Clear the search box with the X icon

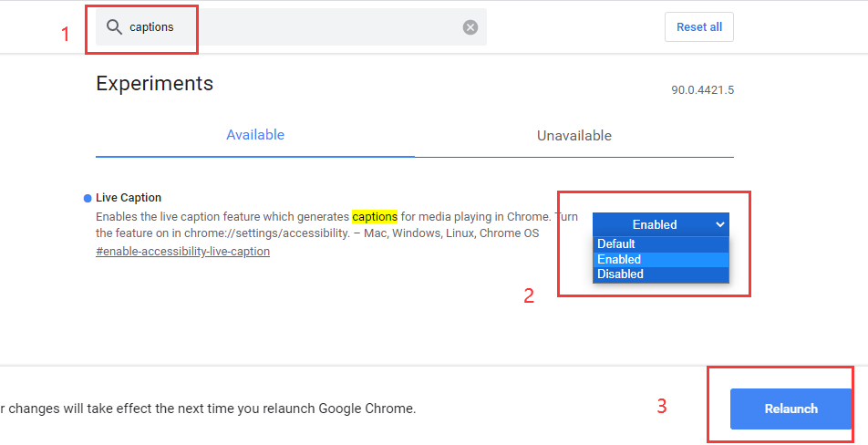470,27
